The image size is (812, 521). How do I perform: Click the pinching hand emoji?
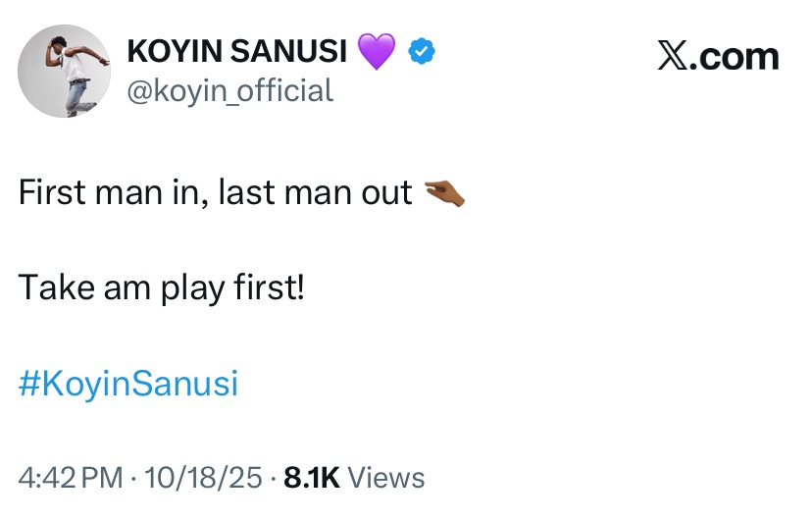point(443,194)
